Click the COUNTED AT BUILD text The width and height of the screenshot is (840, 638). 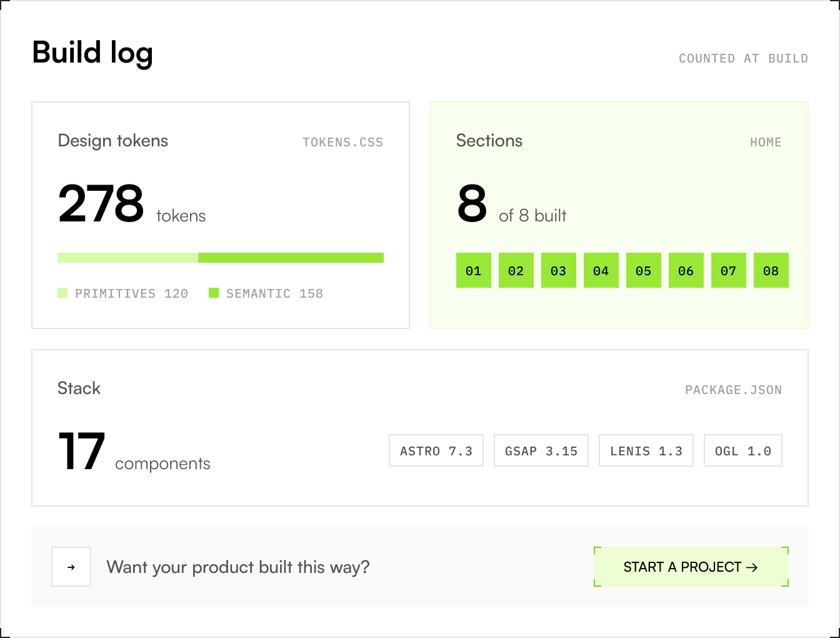[x=744, y=58]
